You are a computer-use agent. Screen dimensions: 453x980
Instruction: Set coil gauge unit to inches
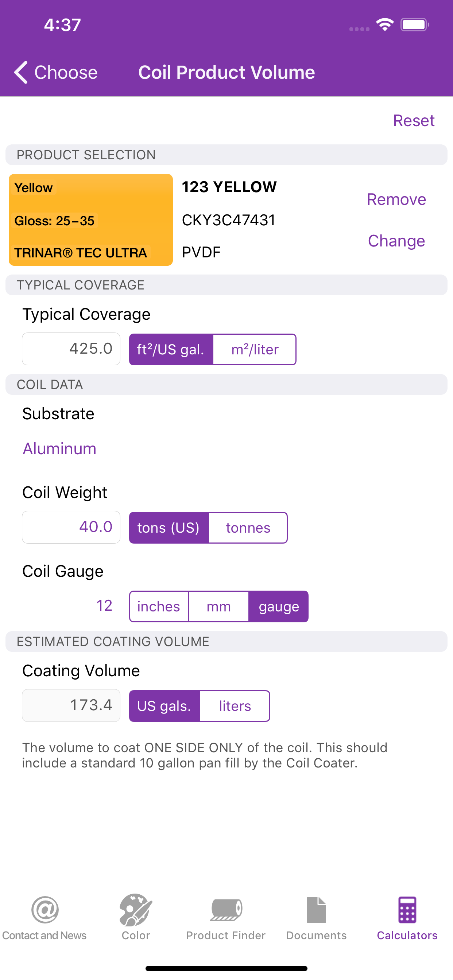[159, 606]
